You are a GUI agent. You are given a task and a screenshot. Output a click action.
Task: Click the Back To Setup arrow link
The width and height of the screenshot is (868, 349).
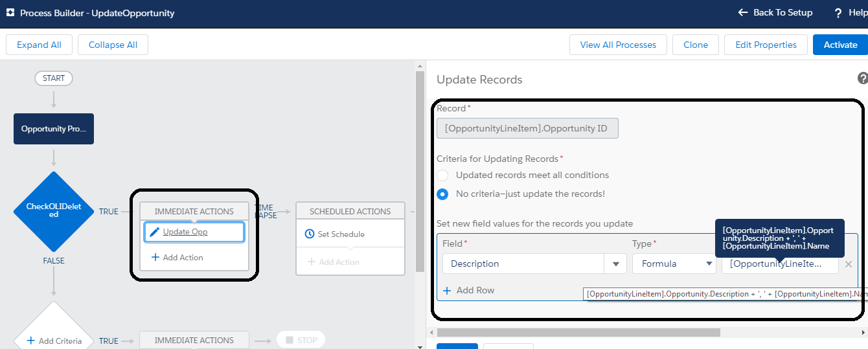(x=775, y=12)
